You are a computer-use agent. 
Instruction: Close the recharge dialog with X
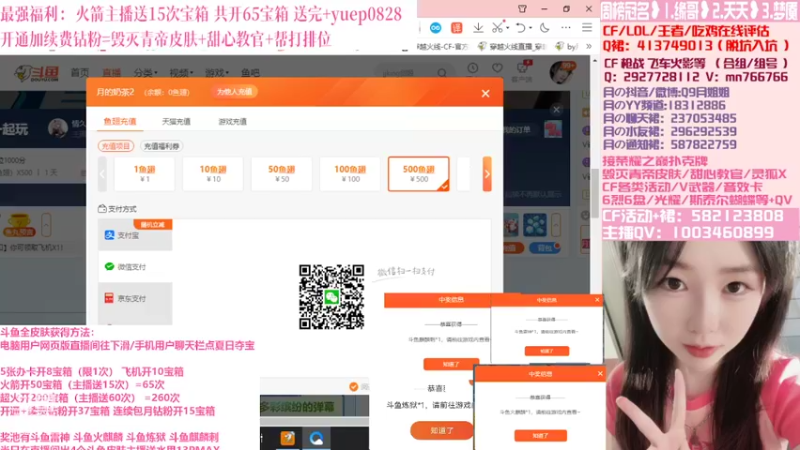click(485, 93)
